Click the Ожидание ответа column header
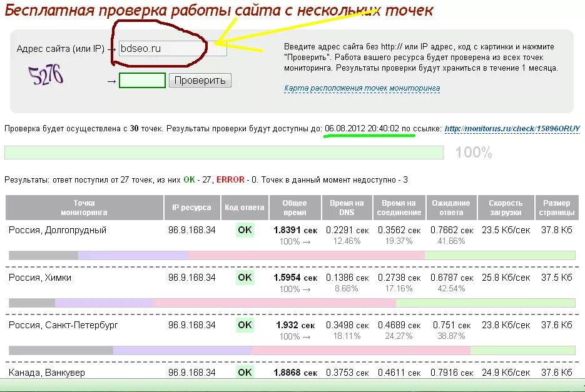This screenshot has width=585, height=392. 452,208
